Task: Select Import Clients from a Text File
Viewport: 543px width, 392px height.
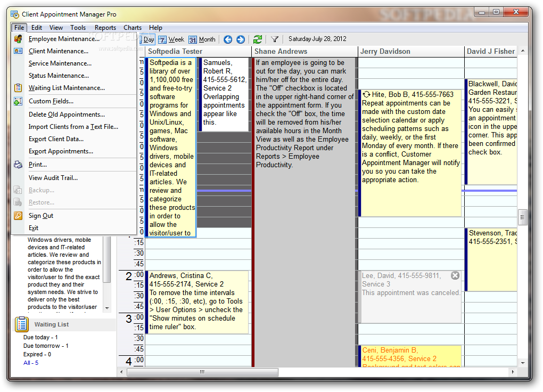Action: coord(74,127)
